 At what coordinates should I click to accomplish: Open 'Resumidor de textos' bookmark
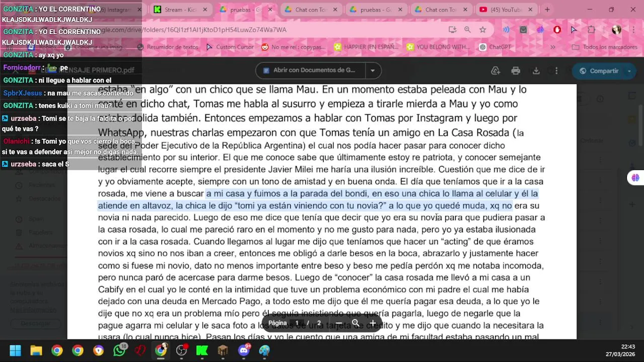pyautogui.click(x=168, y=47)
